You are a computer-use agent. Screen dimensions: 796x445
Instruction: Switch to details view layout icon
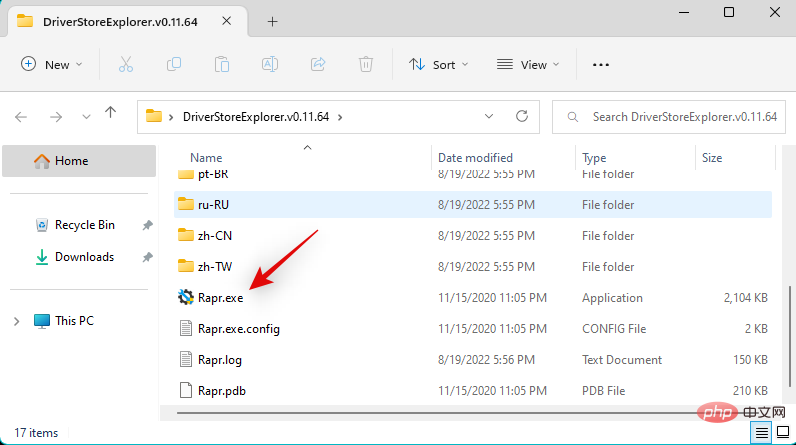pos(761,432)
